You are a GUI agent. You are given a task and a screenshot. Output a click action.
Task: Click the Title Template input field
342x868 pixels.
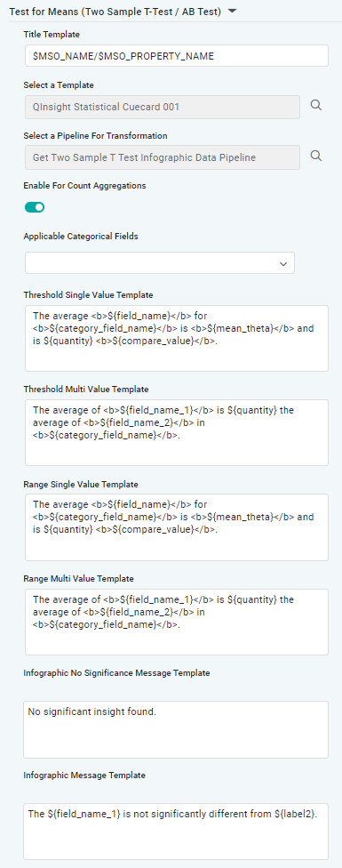click(x=177, y=56)
